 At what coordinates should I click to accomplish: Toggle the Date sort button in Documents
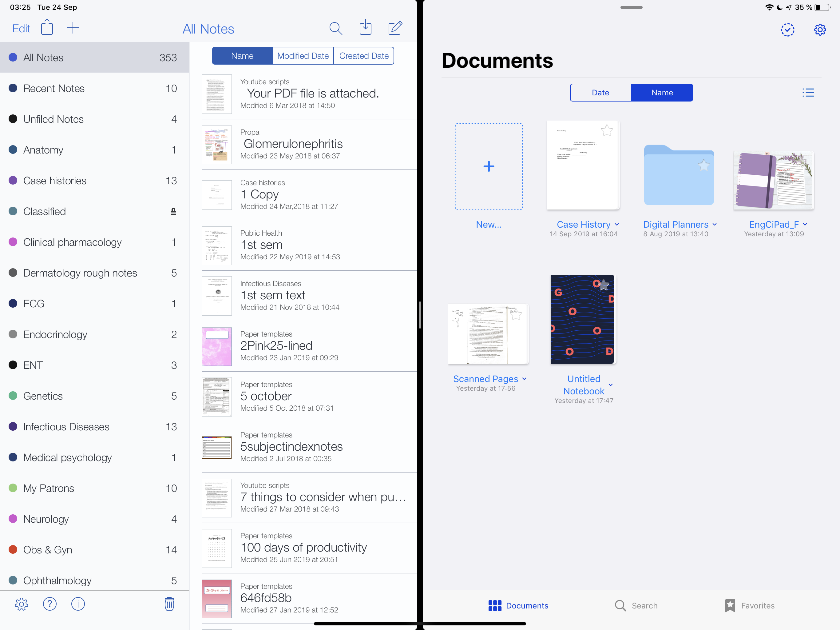click(600, 92)
